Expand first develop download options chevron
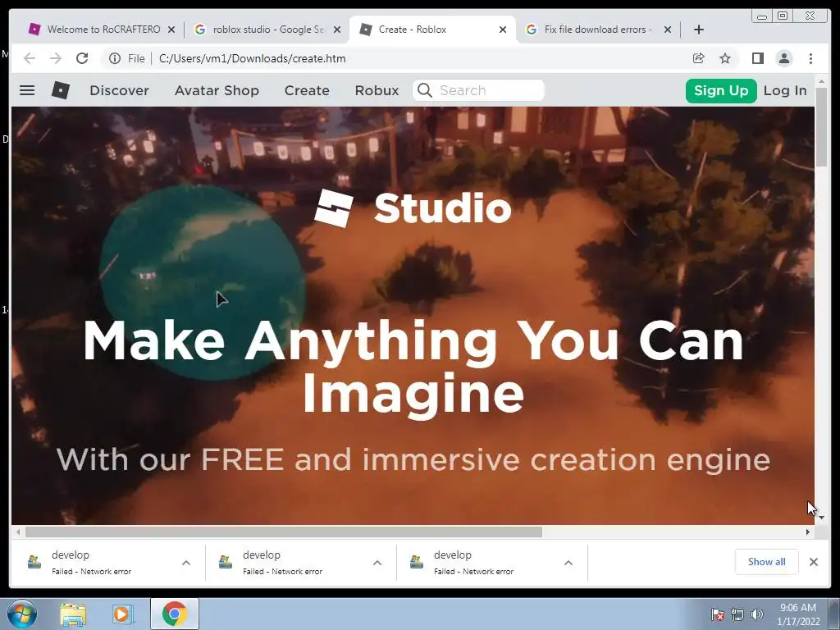The image size is (840, 630). point(186,563)
